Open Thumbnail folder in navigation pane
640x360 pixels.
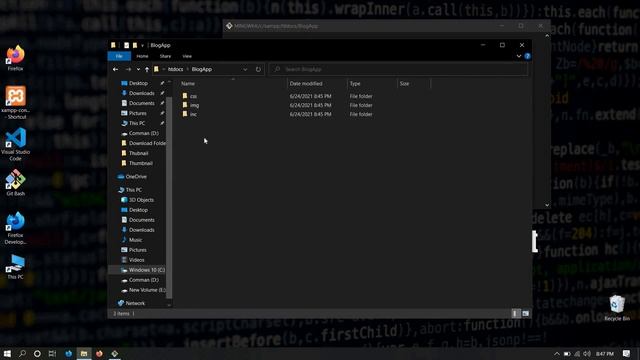tap(140, 163)
